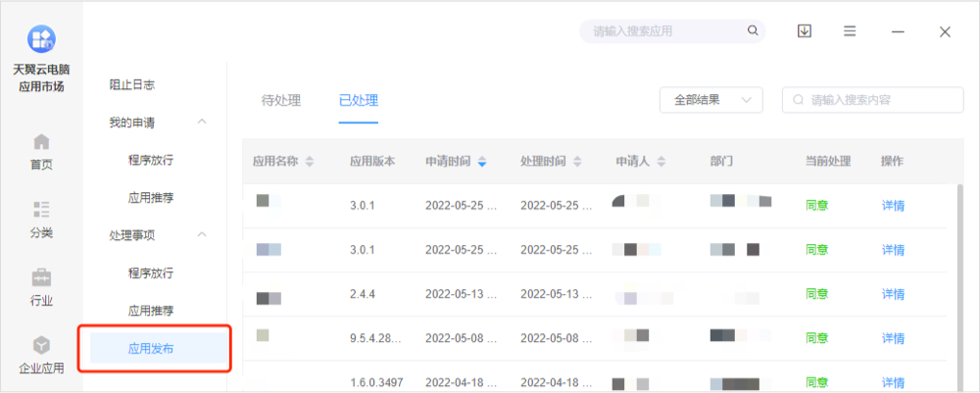Screen dimensions: 980x393
Task: Open the 行业 industry briefcase icon
Action: 41,277
